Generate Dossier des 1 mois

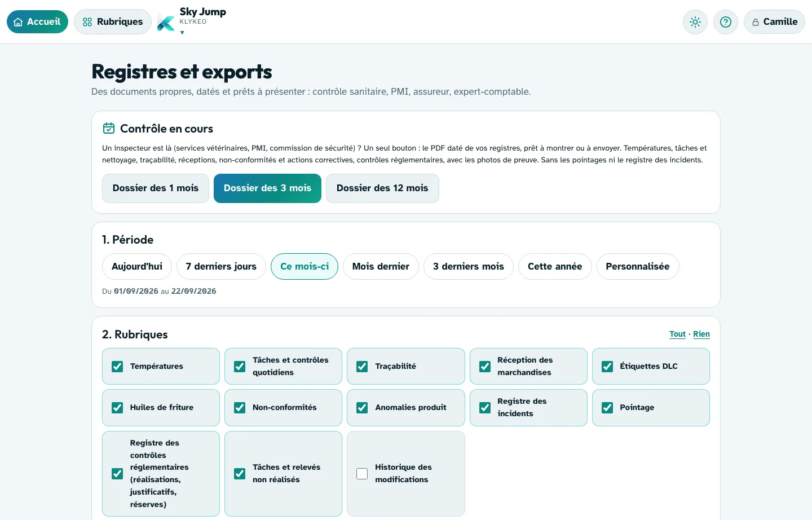pos(156,188)
